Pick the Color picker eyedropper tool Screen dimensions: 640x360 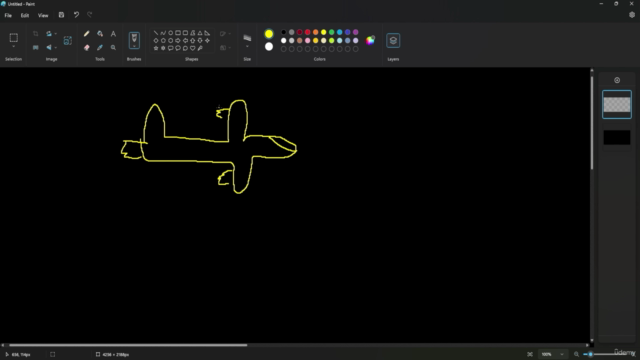[100, 47]
